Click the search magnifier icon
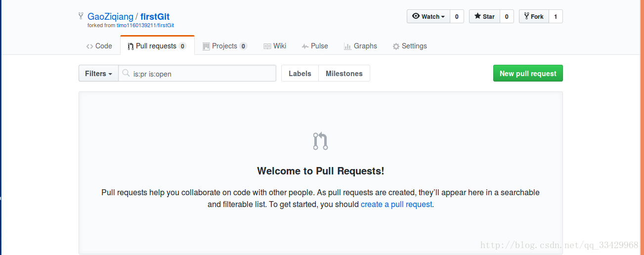 (x=126, y=73)
